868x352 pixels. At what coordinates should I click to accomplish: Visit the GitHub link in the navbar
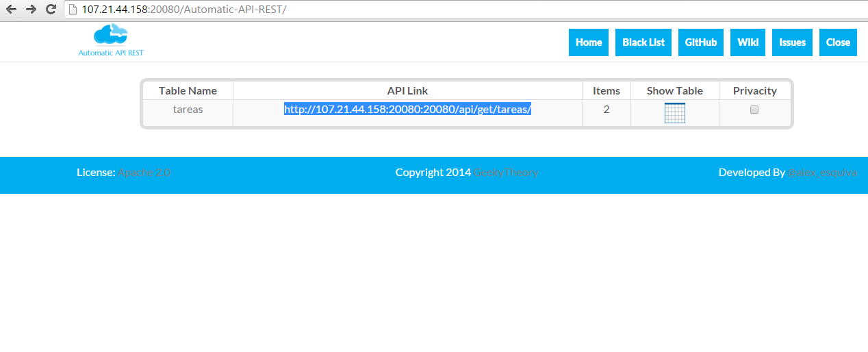pyautogui.click(x=701, y=42)
